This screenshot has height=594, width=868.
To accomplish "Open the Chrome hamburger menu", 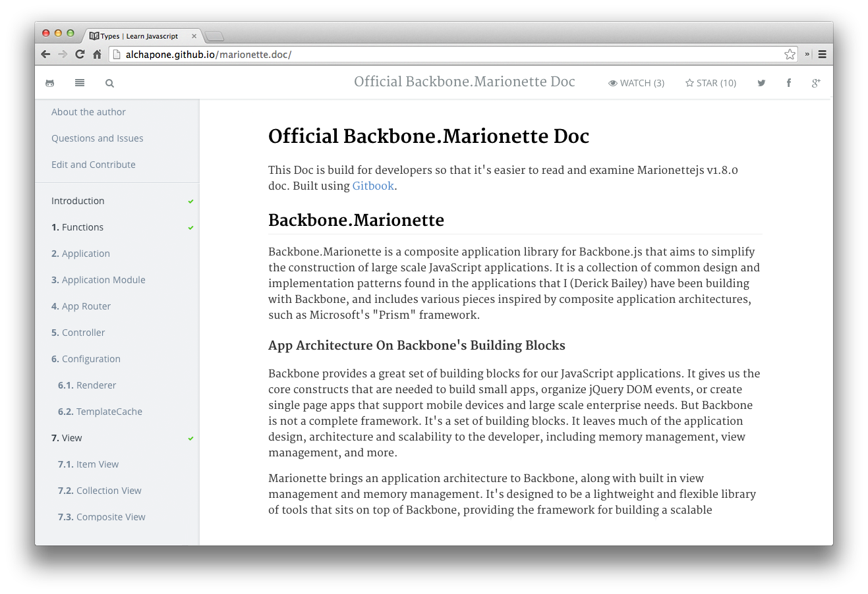I will (822, 54).
